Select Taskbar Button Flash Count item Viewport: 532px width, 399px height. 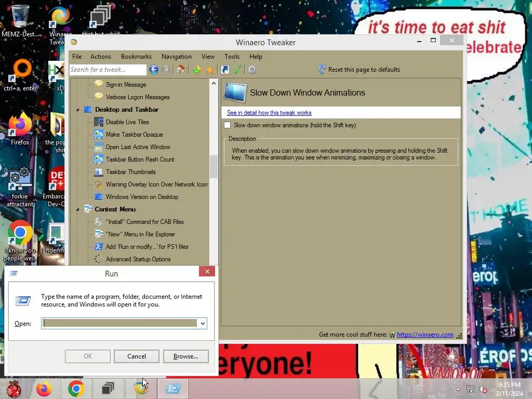(x=140, y=159)
